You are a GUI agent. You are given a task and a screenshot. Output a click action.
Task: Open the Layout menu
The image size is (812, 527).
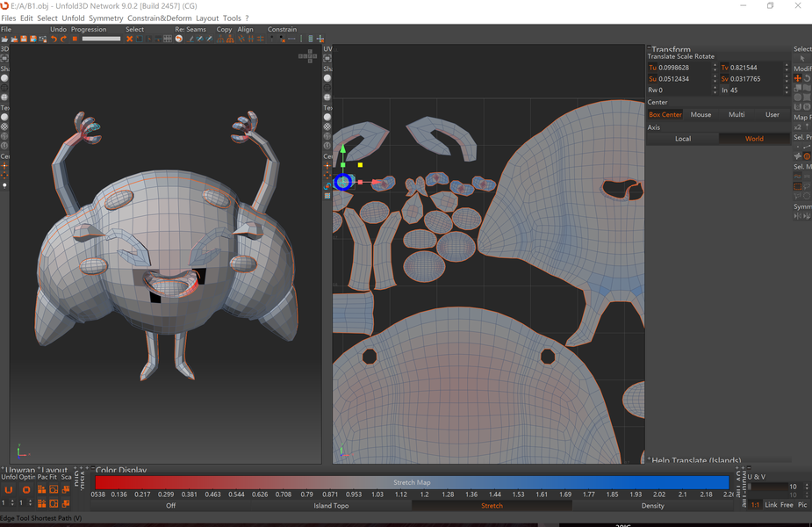pos(207,18)
